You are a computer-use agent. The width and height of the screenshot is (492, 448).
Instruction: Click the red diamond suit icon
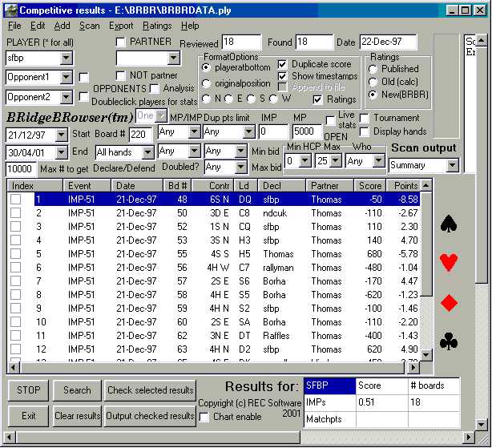click(x=449, y=303)
